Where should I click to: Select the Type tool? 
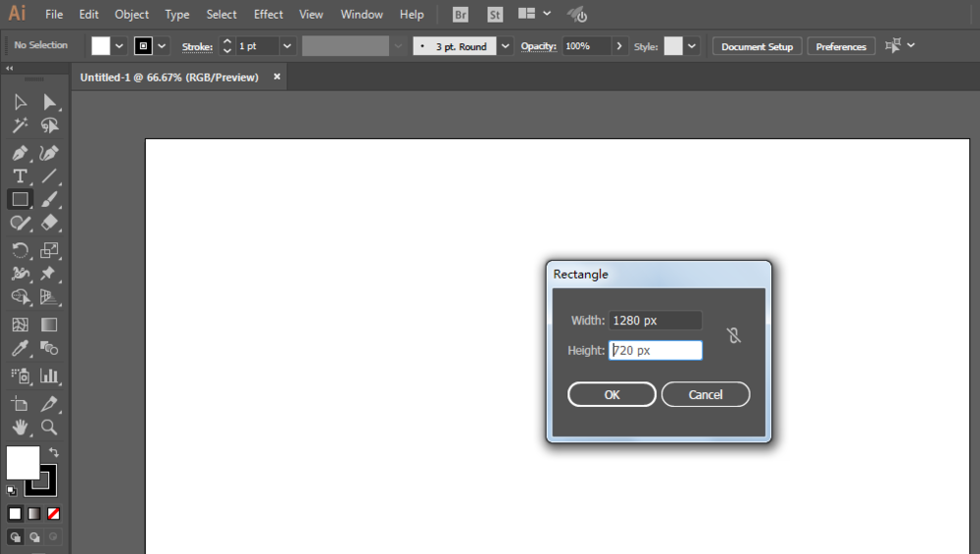click(x=20, y=176)
